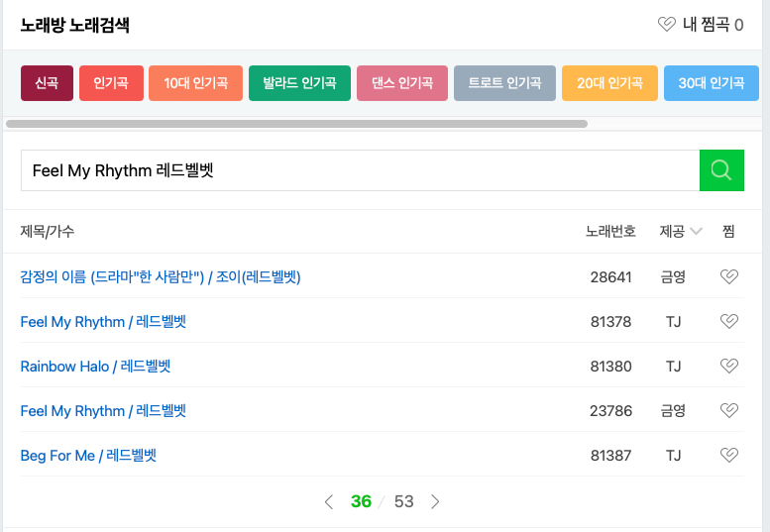Viewport: 770px width, 532px height.
Task: Click the 내 찜곡 0 label
Action: [714, 25]
